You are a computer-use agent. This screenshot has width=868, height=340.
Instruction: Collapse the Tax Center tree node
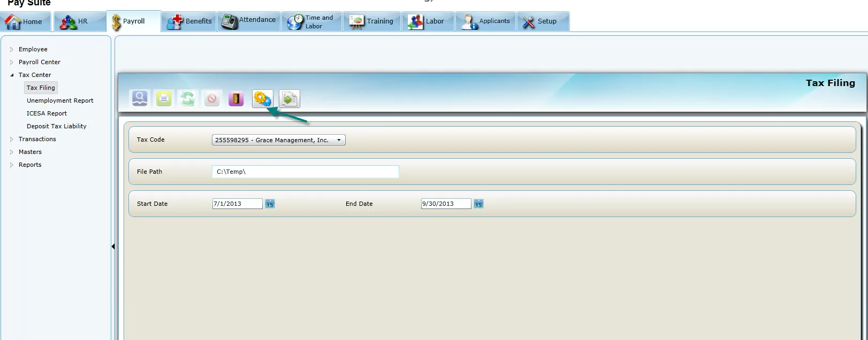click(12, 75)
